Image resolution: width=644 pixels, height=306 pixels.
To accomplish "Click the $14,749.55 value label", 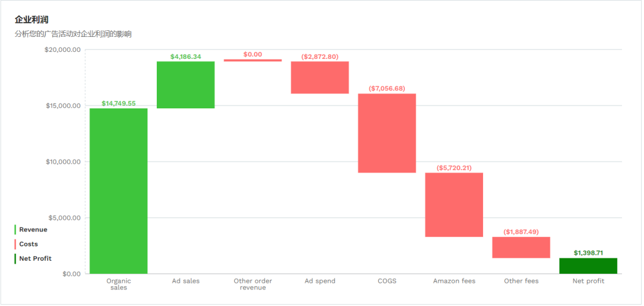I will point(119,104).
